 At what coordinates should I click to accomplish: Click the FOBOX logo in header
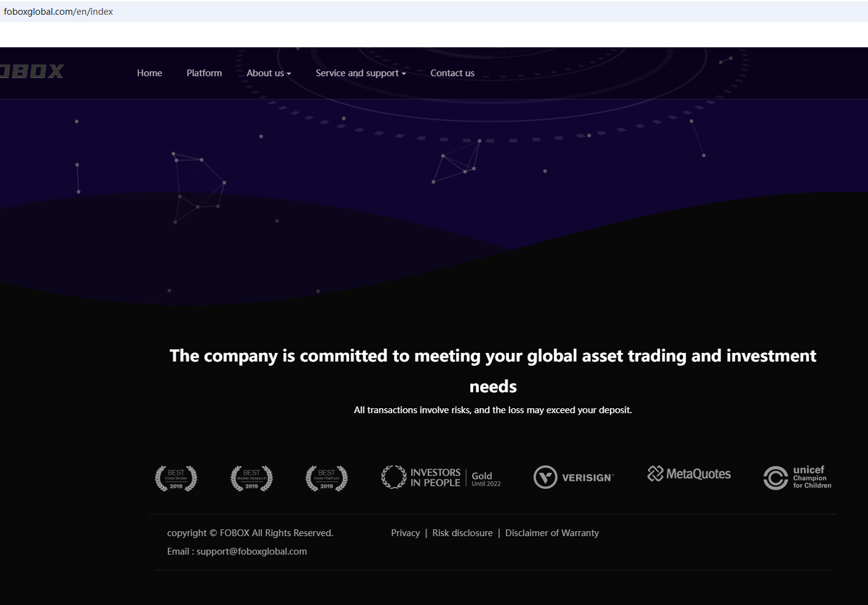pos(32,72)
